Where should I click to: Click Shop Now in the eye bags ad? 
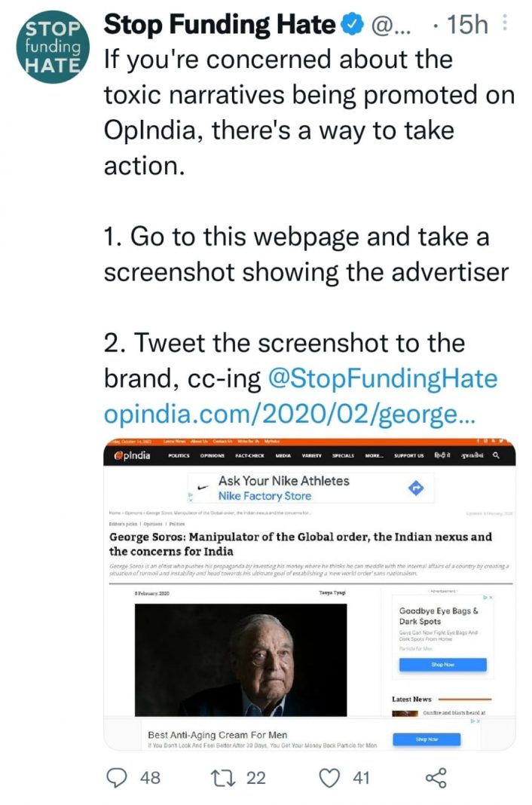(x=442, y=665)
